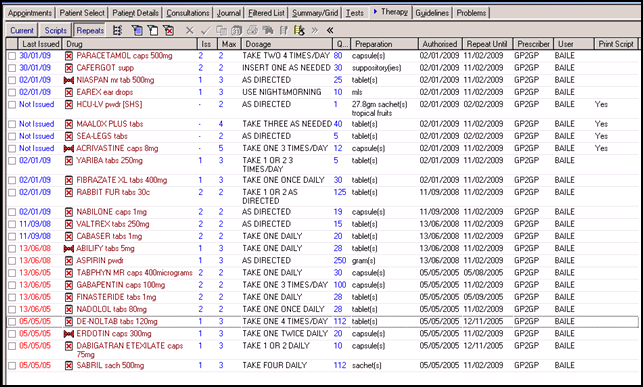Open the Appointments tab
Screen dimensions: 643x387
(x=30, y=13)
